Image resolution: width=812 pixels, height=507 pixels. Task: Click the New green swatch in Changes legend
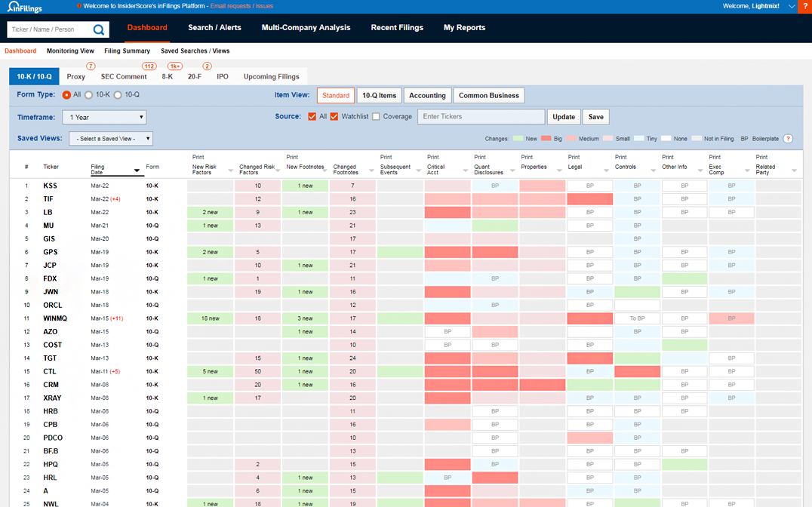point(518,139)
